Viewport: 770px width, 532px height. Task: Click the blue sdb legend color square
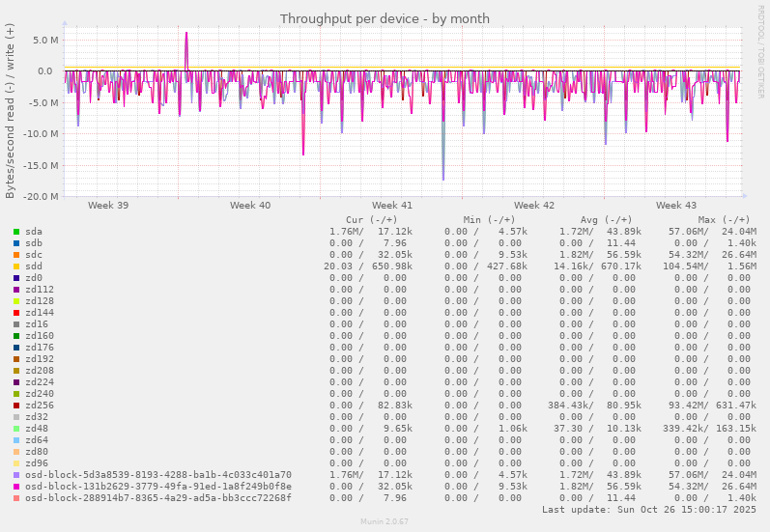coord(16,243)
